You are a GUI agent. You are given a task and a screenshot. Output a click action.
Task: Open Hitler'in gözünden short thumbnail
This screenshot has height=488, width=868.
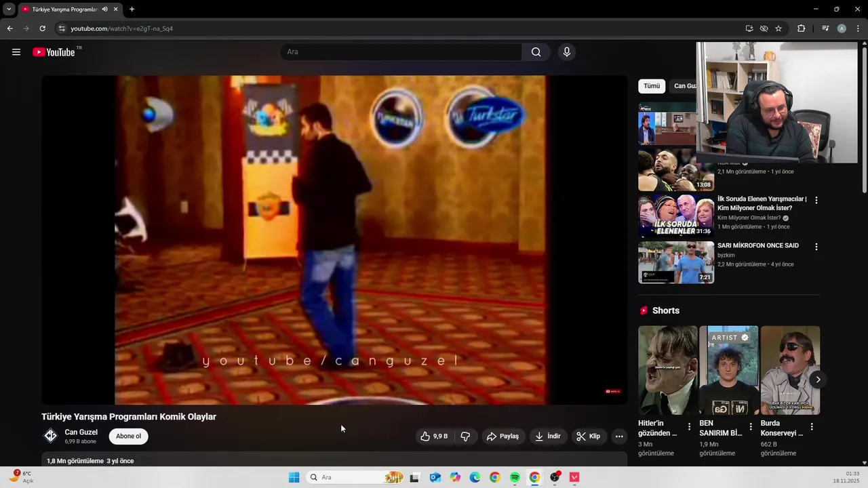click(668, 370)
